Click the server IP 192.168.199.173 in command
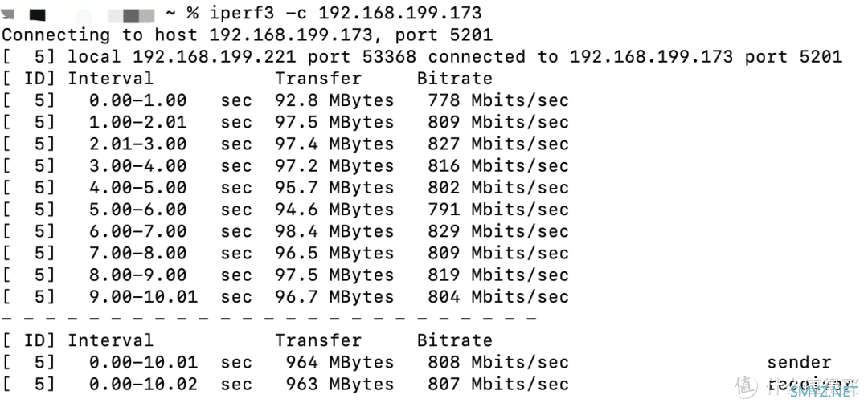868x407 pixels. [400, 13]
